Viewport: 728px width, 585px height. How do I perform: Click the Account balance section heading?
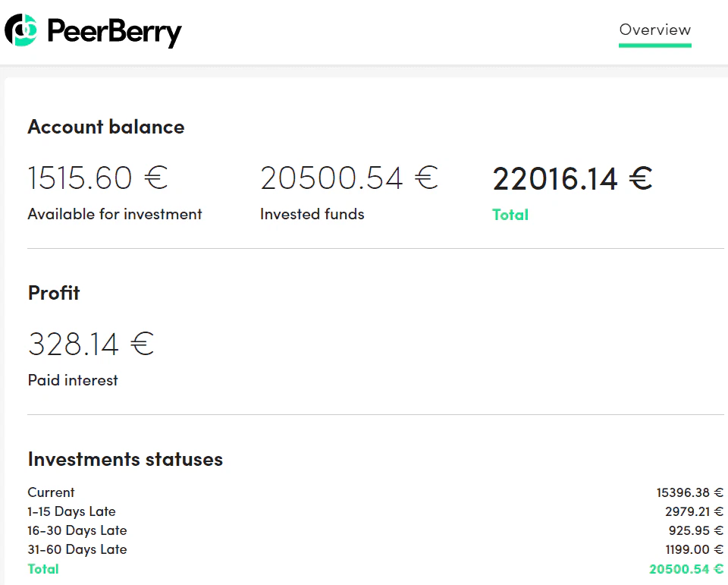(105, 127)
